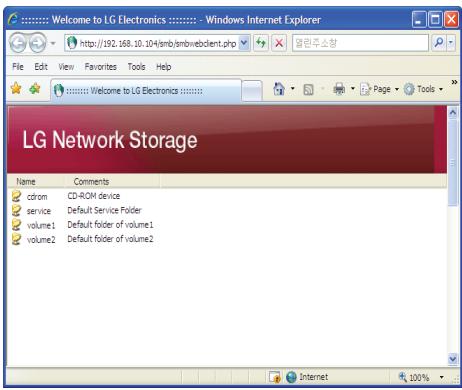Open the Favorites menu
462x390 pixels.
pos(100,67)
